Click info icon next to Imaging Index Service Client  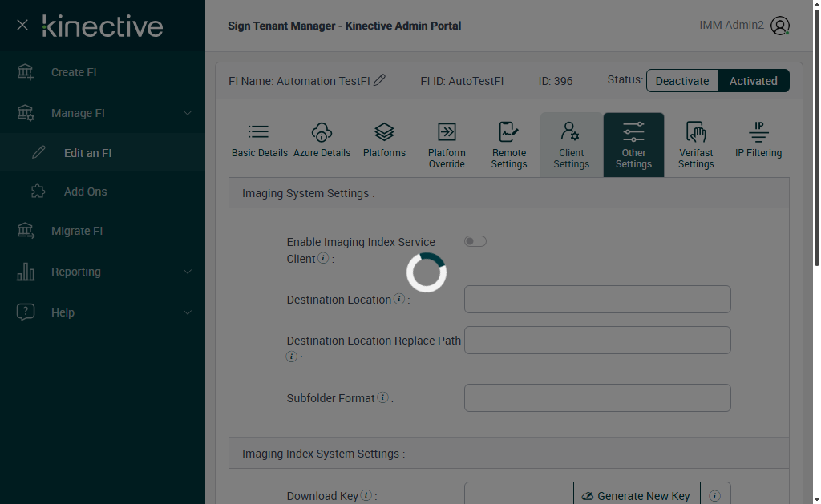pos(324,258)
